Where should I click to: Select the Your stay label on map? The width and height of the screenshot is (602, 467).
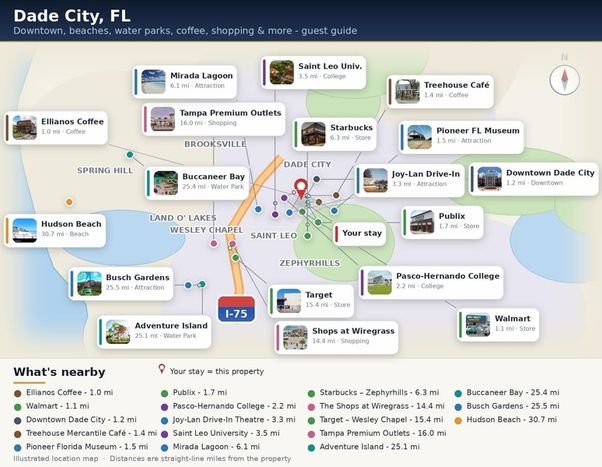[360, 234]
